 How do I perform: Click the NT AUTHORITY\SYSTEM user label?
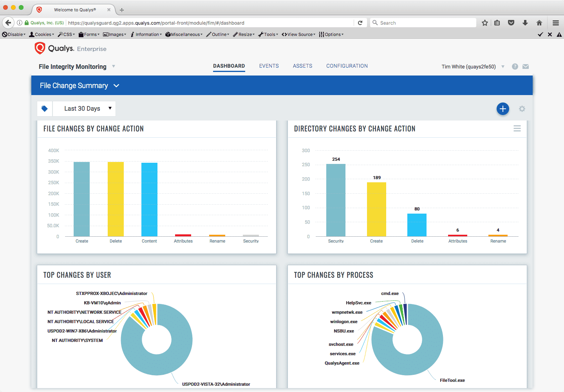tap(77, 340)
